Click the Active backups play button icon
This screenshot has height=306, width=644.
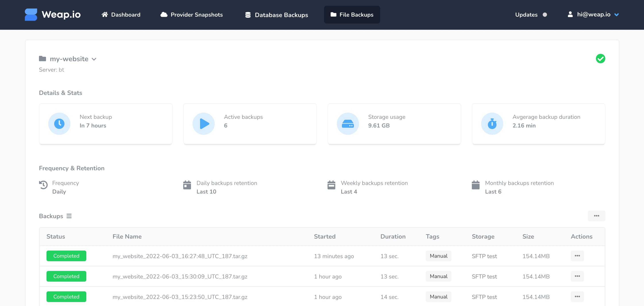coord(204,124)
